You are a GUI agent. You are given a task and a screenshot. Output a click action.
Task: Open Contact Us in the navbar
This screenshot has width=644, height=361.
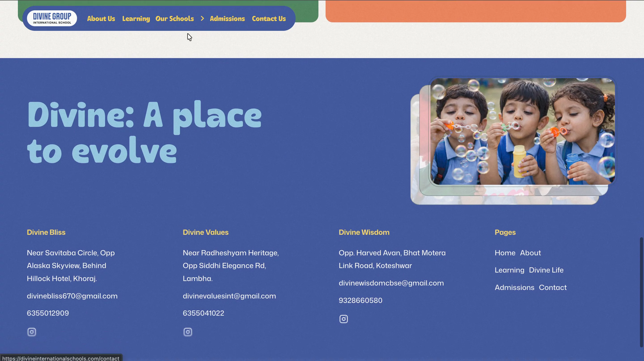point(269,19)
